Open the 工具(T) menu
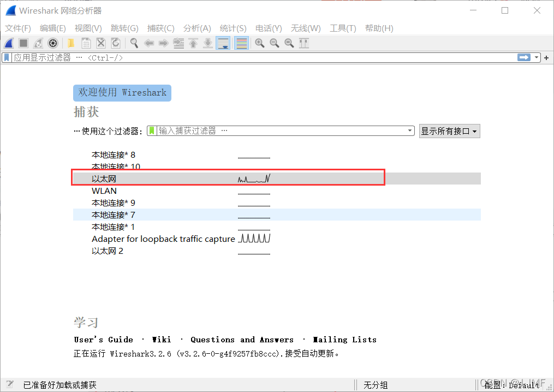This screenshot has width=554, height=392. point(343,28)
